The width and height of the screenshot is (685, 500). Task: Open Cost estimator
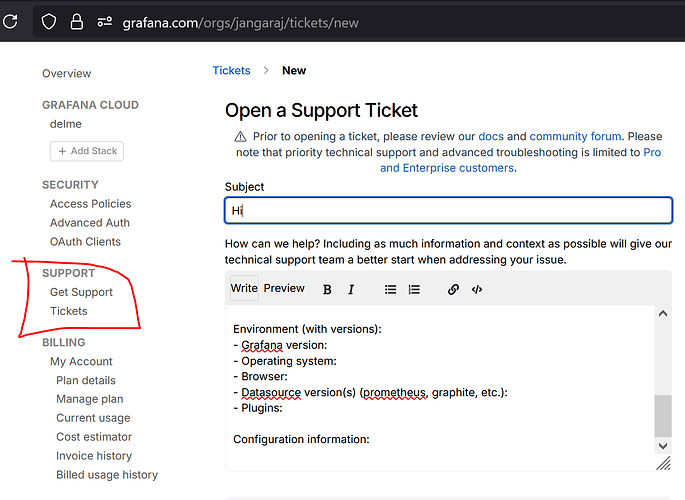(94, 437)
